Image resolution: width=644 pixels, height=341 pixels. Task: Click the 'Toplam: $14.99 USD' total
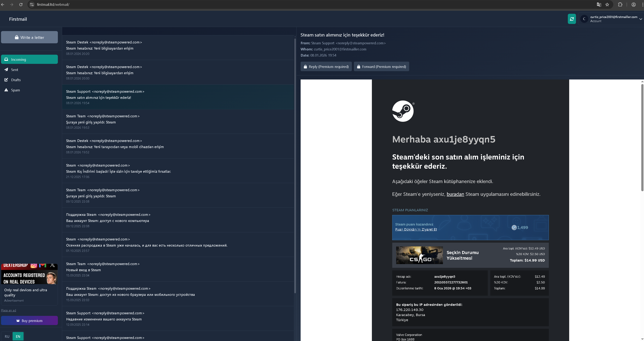pos(527,260)
